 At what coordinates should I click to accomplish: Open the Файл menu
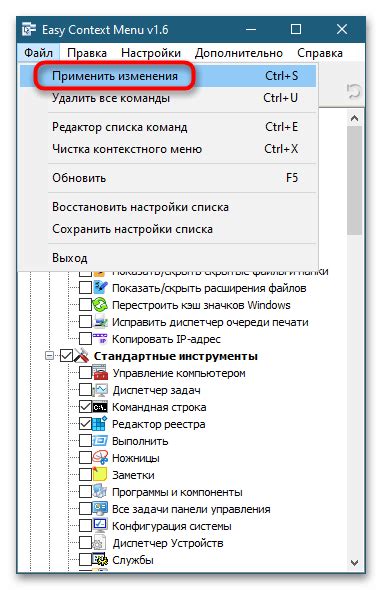pos(38,53)
